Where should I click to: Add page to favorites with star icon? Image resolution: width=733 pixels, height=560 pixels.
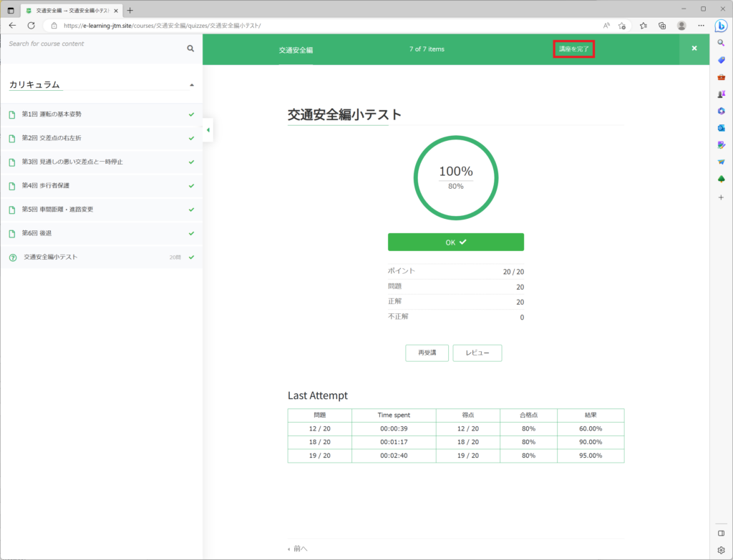tap(621, 25)
